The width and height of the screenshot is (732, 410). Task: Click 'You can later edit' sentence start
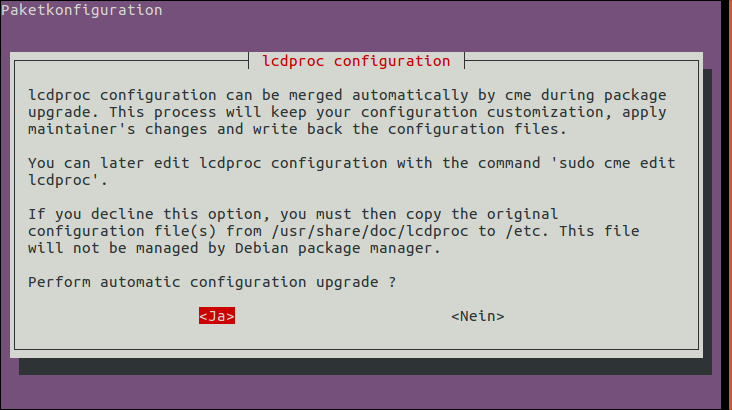[109, 163]
